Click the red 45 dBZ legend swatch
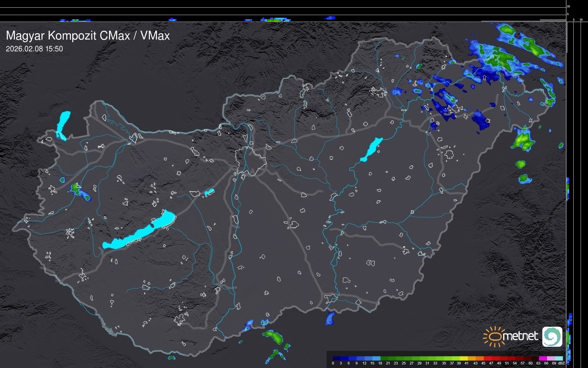 487,359
